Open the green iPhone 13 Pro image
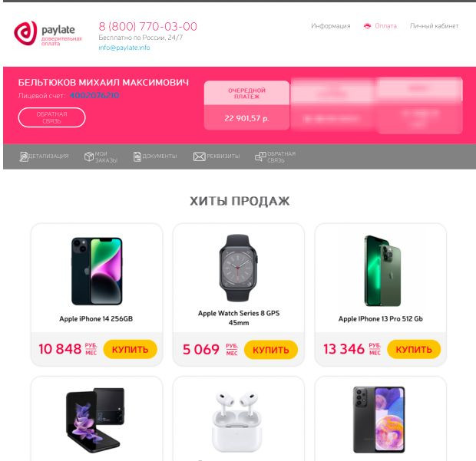Image resolution: width=476 pixels, height=461 pixels. pyautogui.click(x=382, y=271)
